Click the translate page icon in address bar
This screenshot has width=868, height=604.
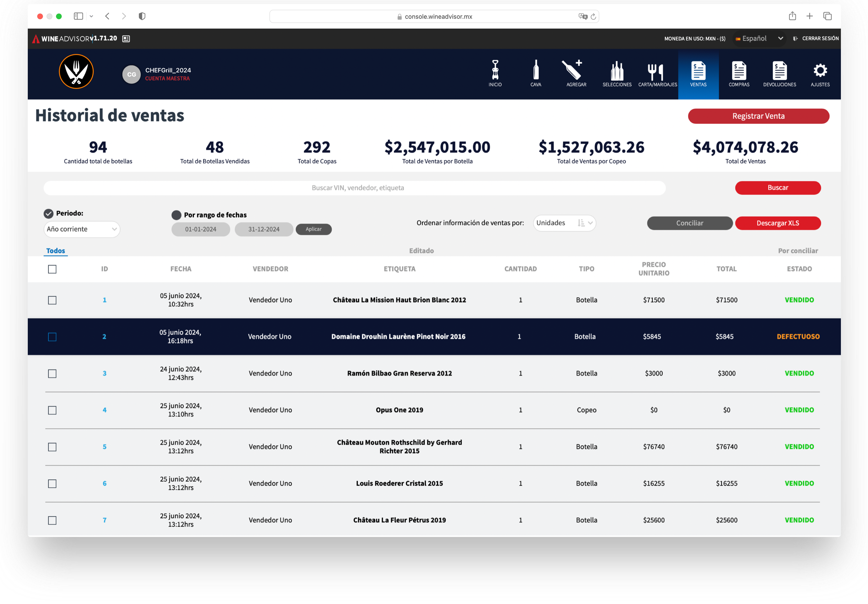click(x=583, y=16)
